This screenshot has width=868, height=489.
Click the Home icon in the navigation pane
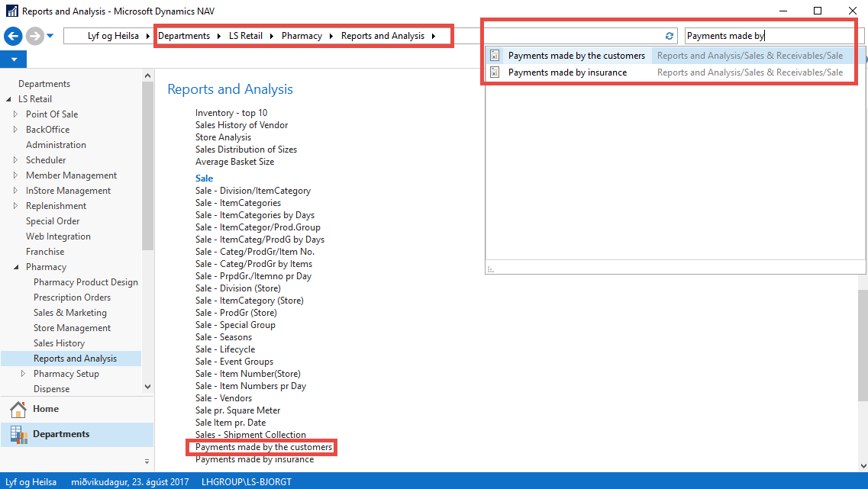[x=18, y=409]
